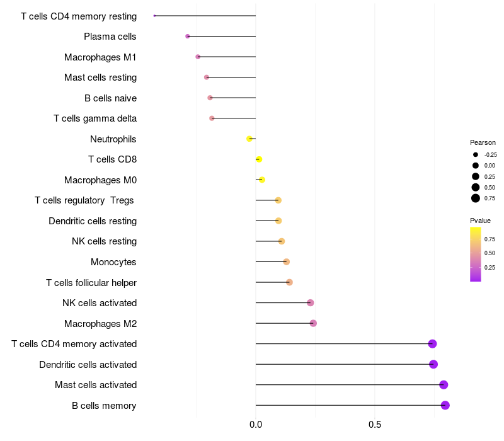
Task: Click the Mast cells activated lollipop dot
Action: click(444, 385)
